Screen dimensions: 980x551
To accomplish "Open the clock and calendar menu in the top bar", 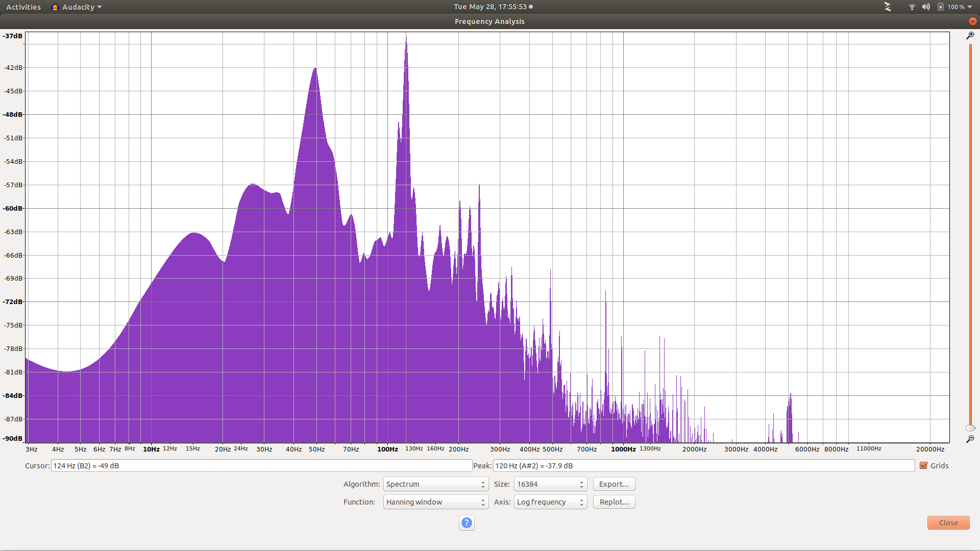I will 493,7.
